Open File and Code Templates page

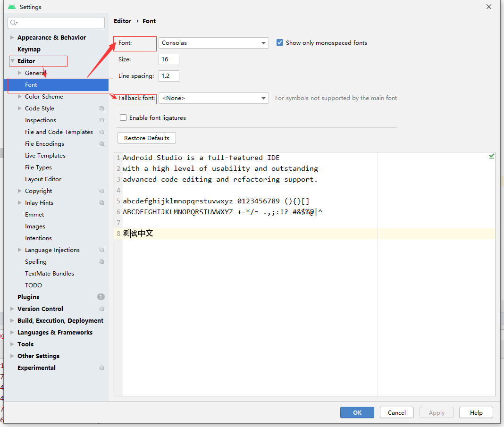click(59, 132)
